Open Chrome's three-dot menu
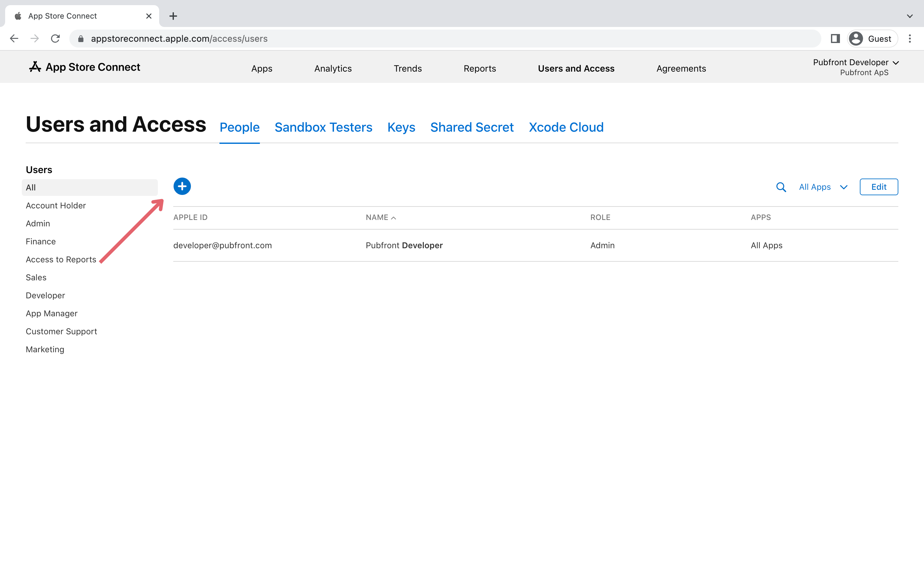Viewport: 924px width, 578px height. (910, 39)
